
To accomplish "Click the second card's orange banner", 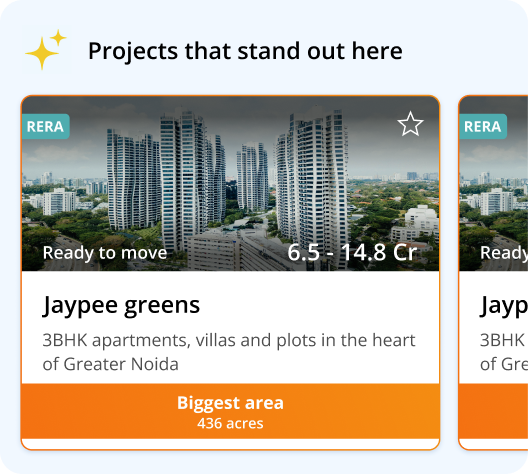I will (493, 411).
